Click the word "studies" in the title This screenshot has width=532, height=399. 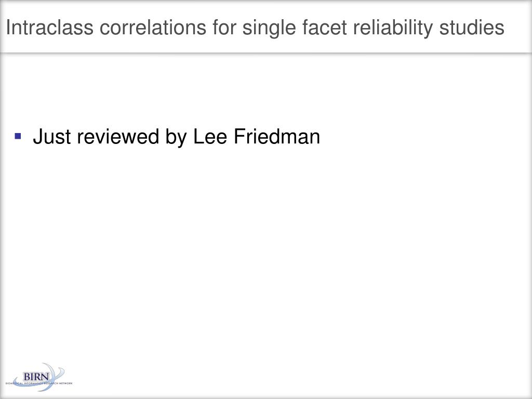coord(472,27)
